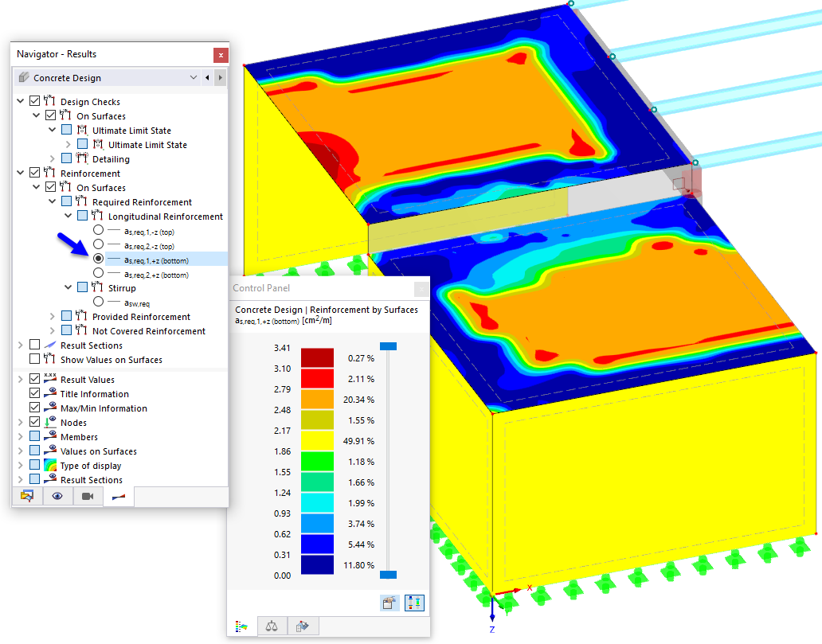Image resolution: width=822 pixels, height=644 pixels.
Task: Enable the Detailing checkbox
Action: click(x=67, y=158)
